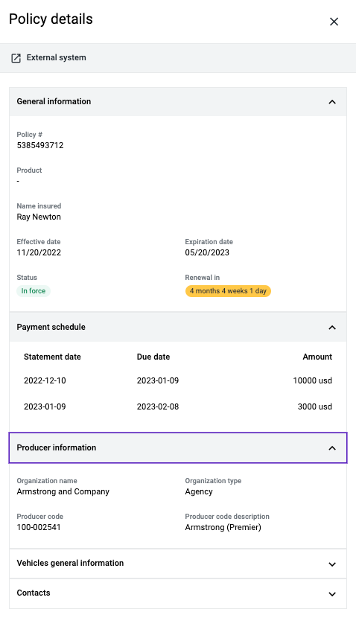Click the Amount column header

[317, 357]
